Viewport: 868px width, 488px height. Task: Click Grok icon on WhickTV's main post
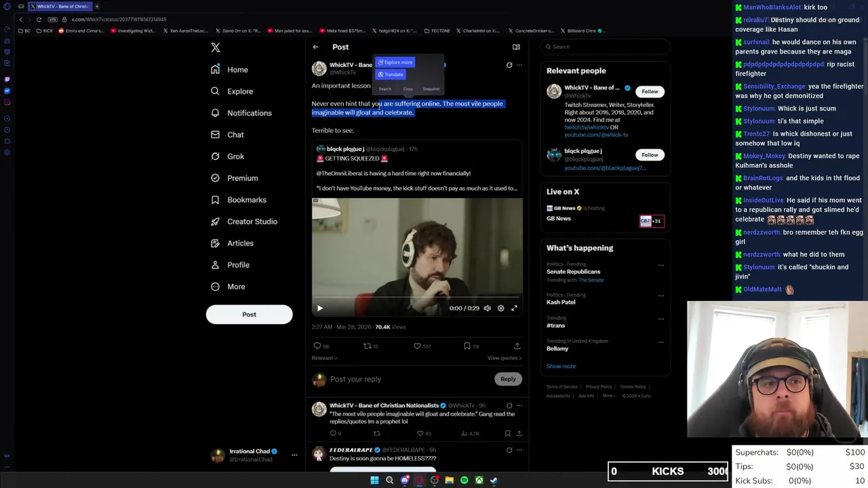509,65
